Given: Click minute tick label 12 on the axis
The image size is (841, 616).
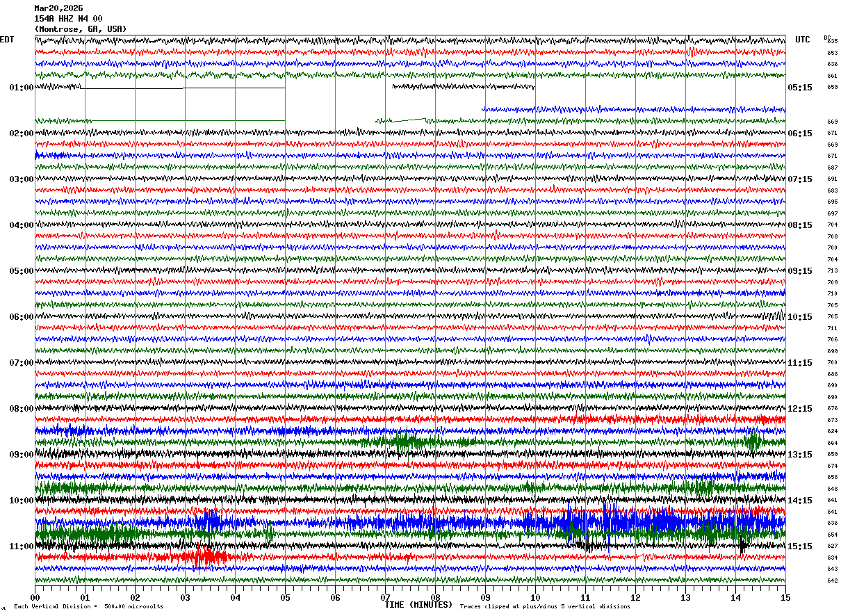Looking at the screenshot, I should pos(635,597).
